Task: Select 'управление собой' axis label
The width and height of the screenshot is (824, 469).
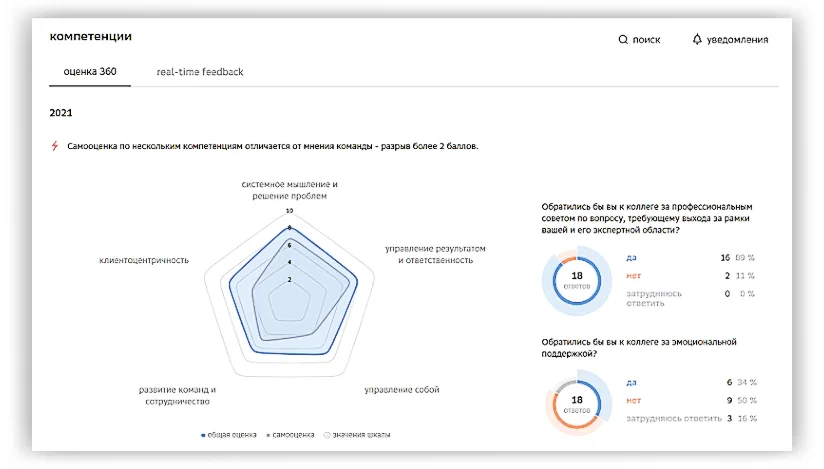Action: (x=402, y=390)
